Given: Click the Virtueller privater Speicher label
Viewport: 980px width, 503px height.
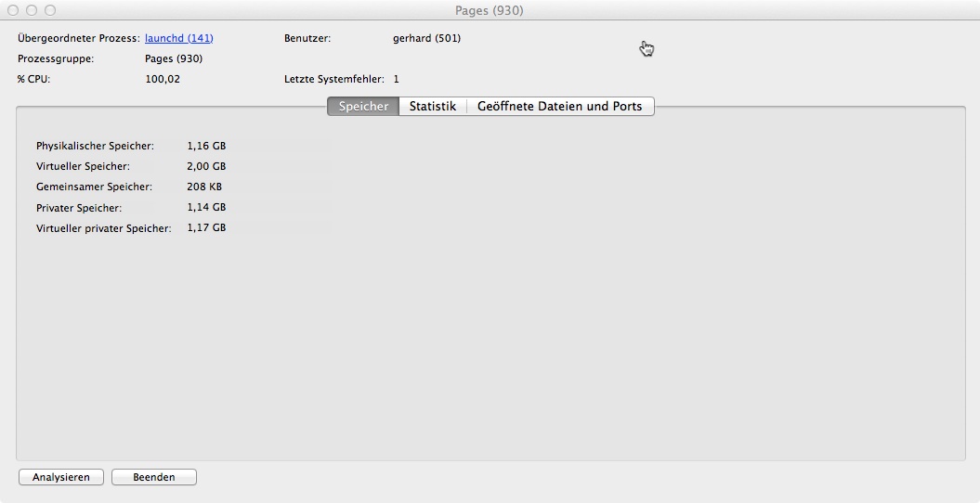Looking at the screenshot, I should pyautogui.click(x=104, y=228).
